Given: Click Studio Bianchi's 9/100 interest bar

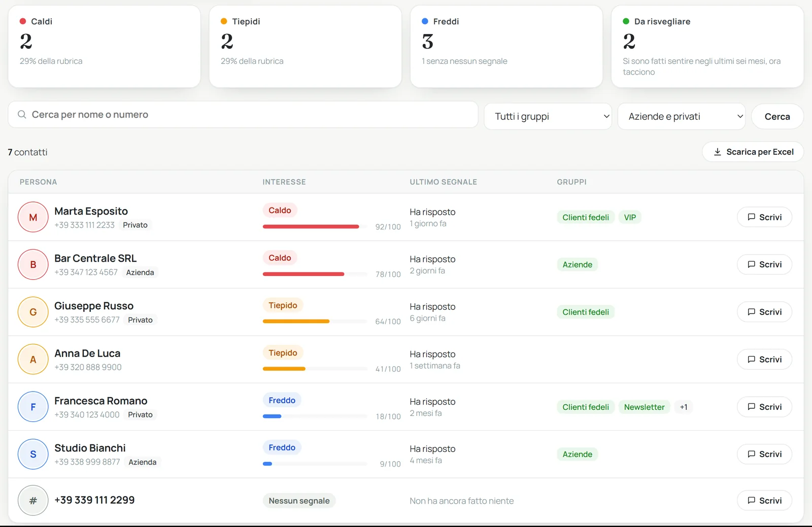Looking at the screenshot, I should tap(315, 464).
